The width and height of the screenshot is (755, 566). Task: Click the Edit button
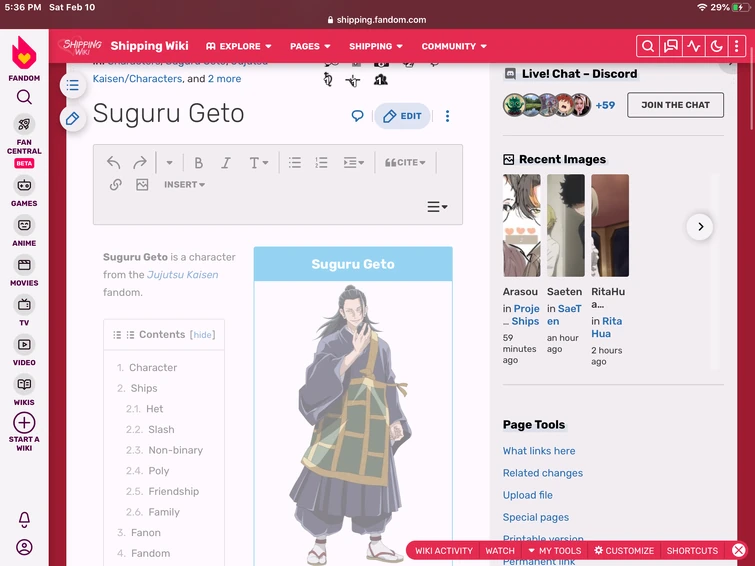403,116
